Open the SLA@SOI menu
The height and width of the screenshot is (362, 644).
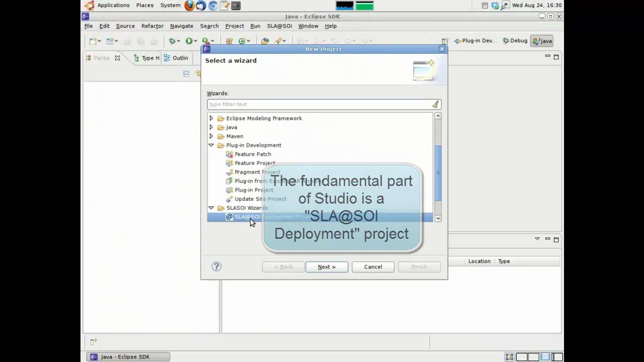point(279,26)
